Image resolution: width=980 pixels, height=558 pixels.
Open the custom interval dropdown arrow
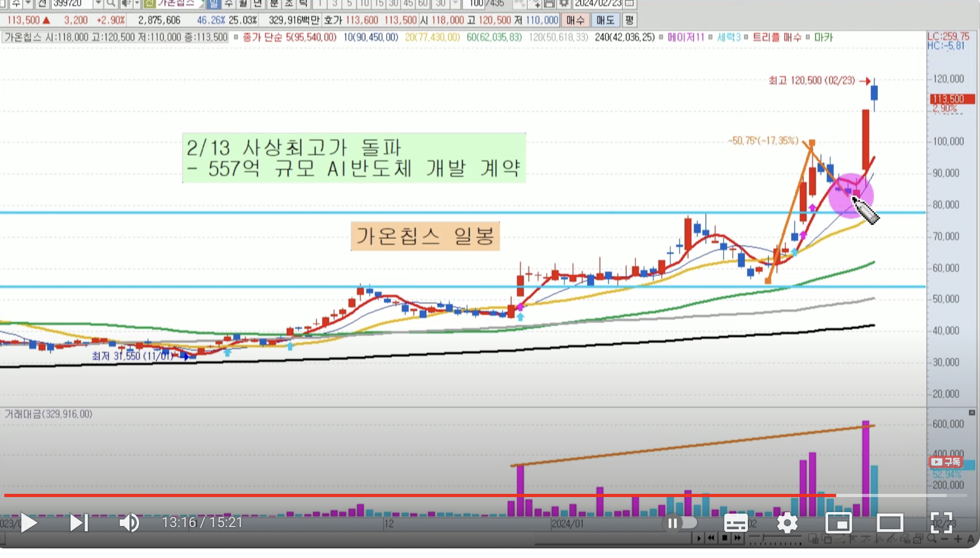click(x=455, y=4)
